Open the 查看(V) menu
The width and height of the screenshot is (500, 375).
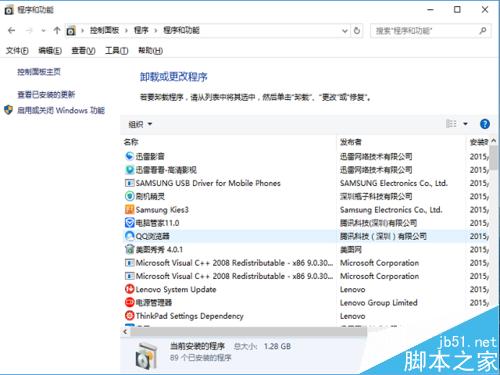click(83, 51)
